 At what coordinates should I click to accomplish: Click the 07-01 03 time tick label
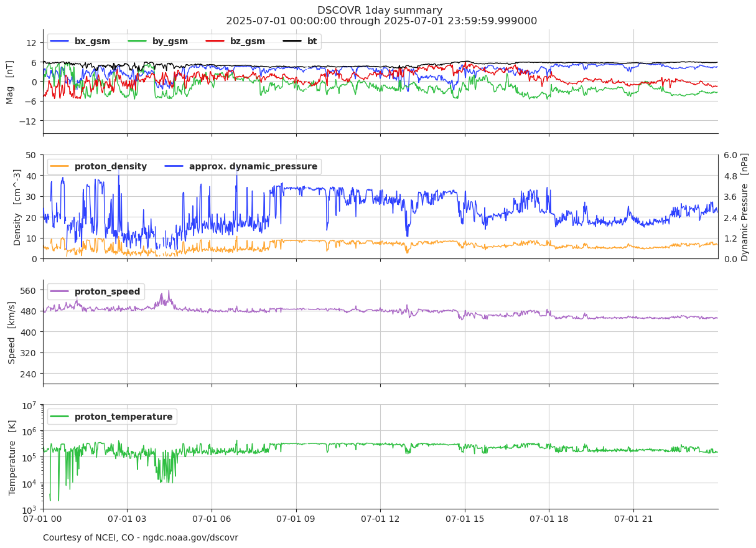point(127,519)
